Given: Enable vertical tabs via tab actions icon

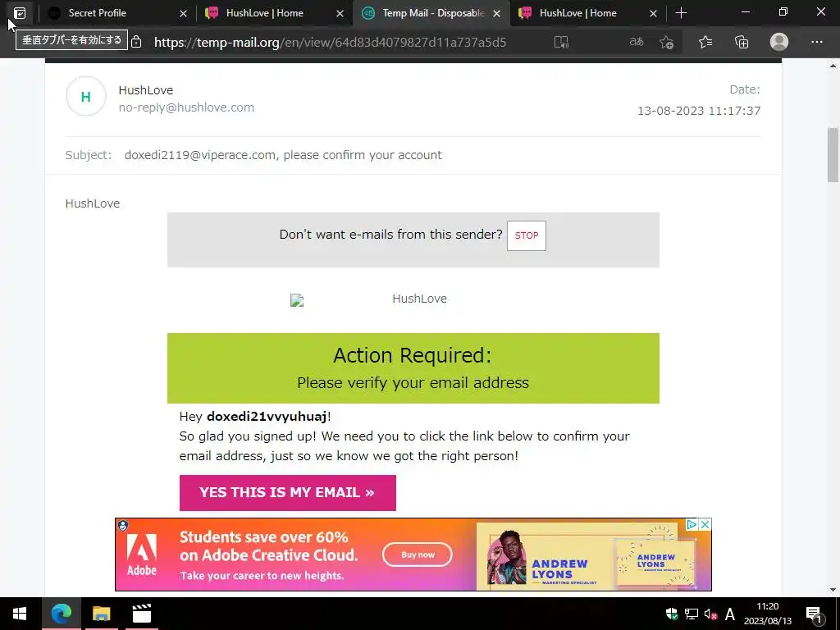Looking at the screenshot, I should pos(20,13).
